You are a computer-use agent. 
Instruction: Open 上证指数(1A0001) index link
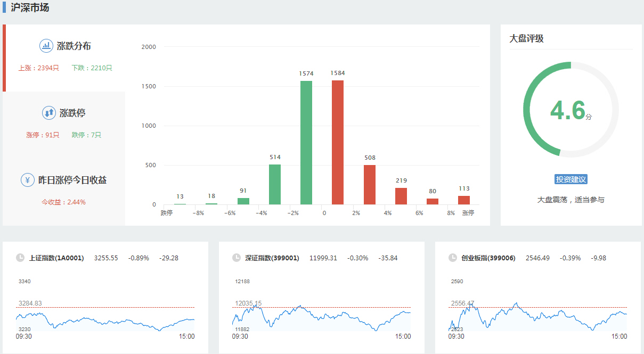pyautogui.click(x=56, y=258)
